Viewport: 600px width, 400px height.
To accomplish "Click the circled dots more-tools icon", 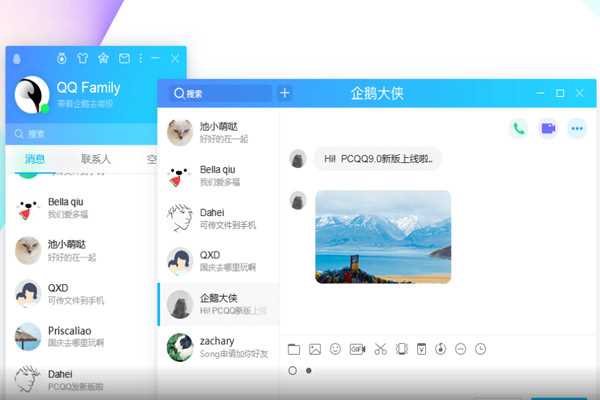I will [460, 349].
